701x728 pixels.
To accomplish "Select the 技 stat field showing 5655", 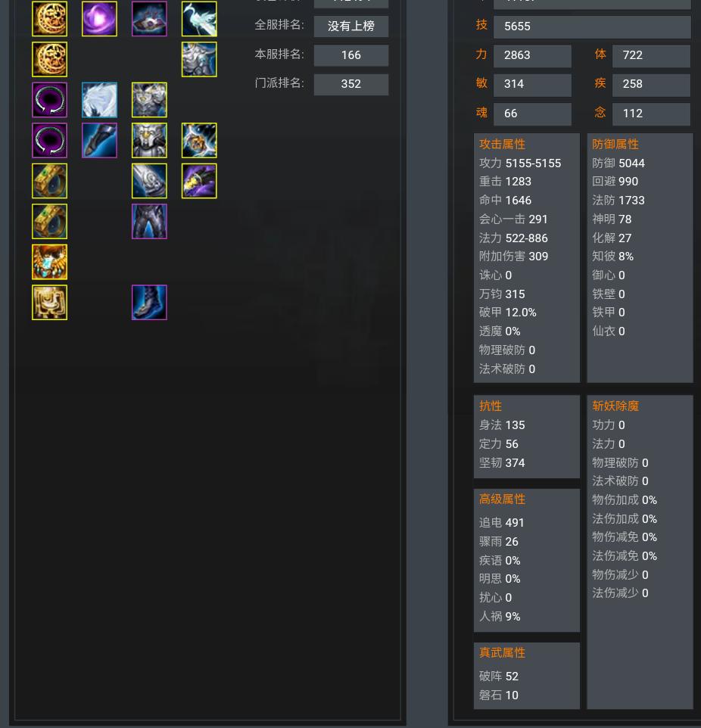I will [x=592, y=26].
